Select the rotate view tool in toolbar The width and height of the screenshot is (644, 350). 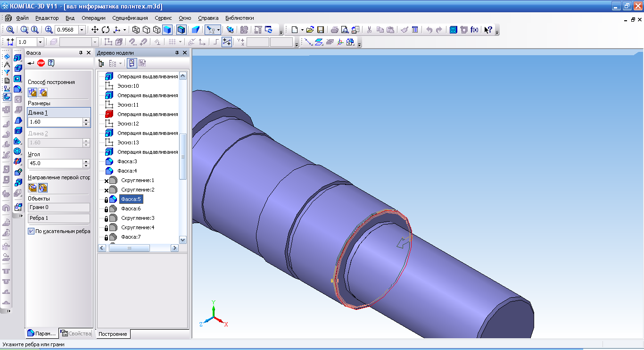tap(106, 30)
